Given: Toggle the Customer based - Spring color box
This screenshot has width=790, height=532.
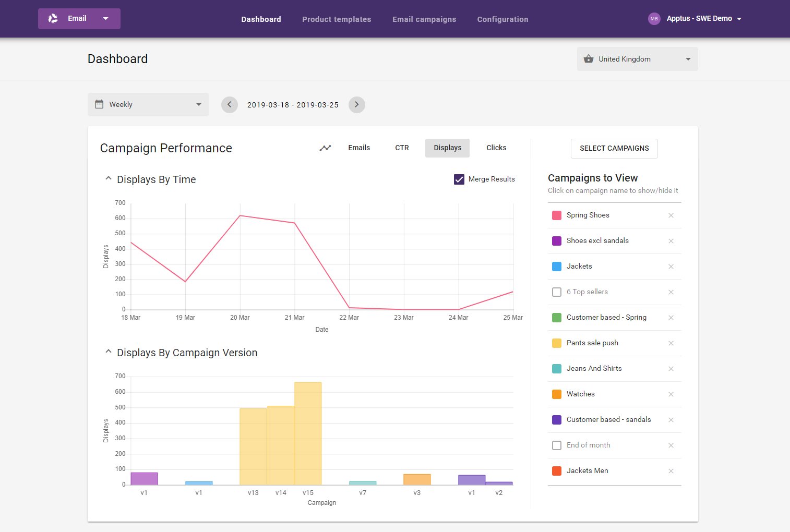Looking at the screenshot, I should (557, 318).
